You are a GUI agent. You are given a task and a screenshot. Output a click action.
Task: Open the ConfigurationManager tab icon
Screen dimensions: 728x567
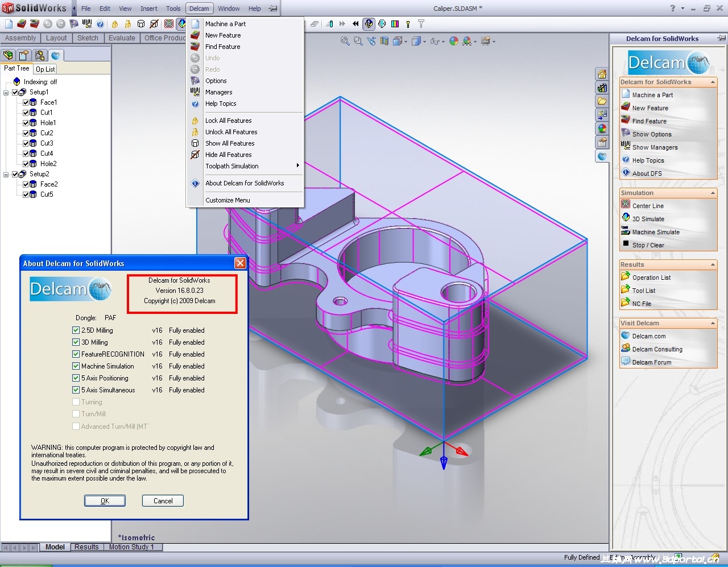coord(39,55)
